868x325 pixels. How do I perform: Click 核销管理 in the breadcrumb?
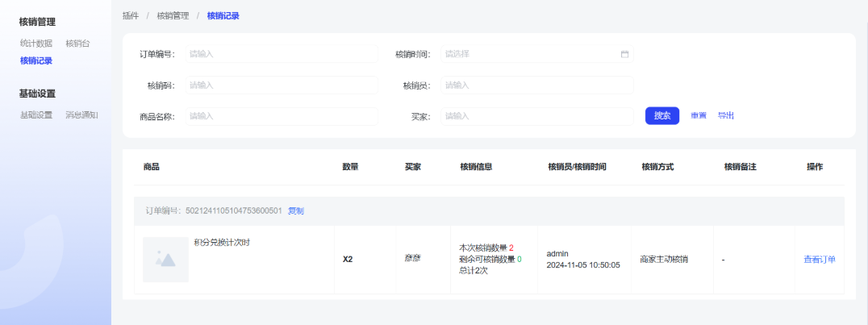pyautogui.click(x=173, y=15)
